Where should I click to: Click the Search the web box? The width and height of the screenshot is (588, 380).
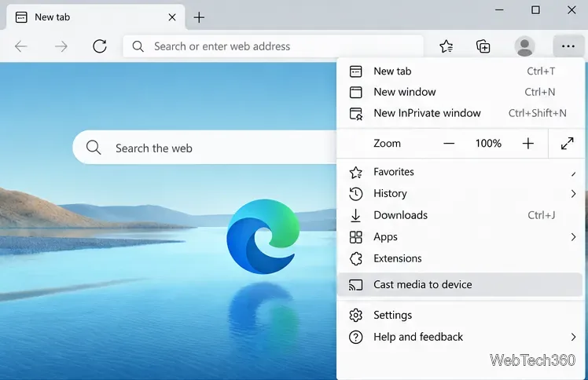(204, 148)
